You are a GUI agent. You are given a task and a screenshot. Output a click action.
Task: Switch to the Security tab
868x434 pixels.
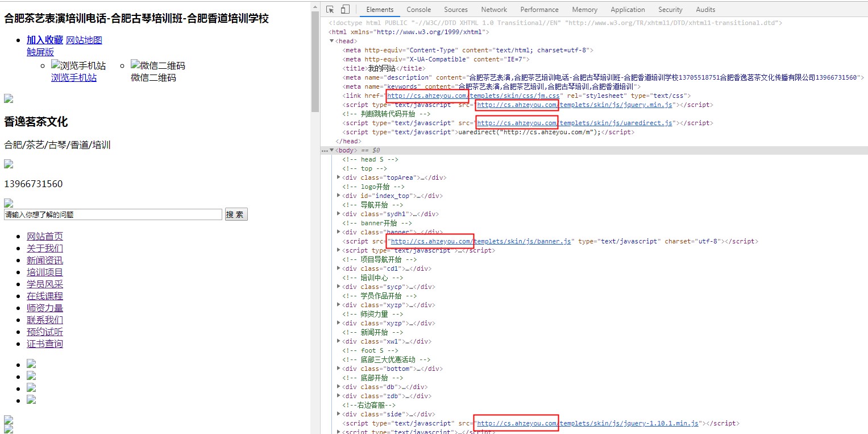pyautogui.click(x=670, y=10)
